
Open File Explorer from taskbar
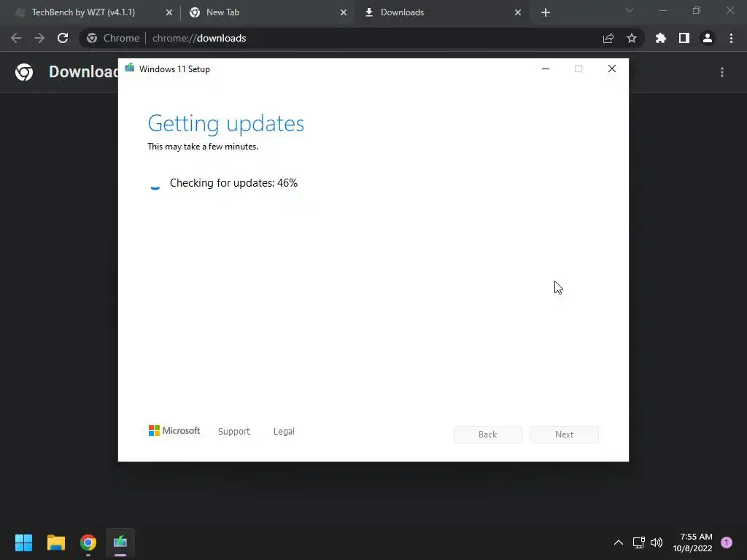point(55,542)
